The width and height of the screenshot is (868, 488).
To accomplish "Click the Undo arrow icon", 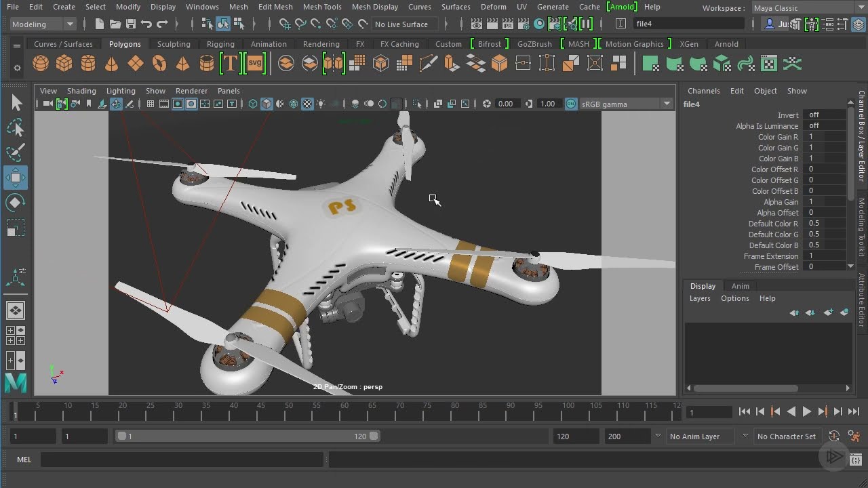I will 146,24.
